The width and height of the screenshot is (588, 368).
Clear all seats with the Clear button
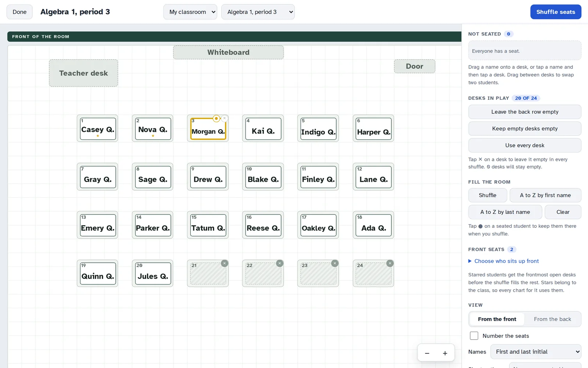(x=563, y=212)
